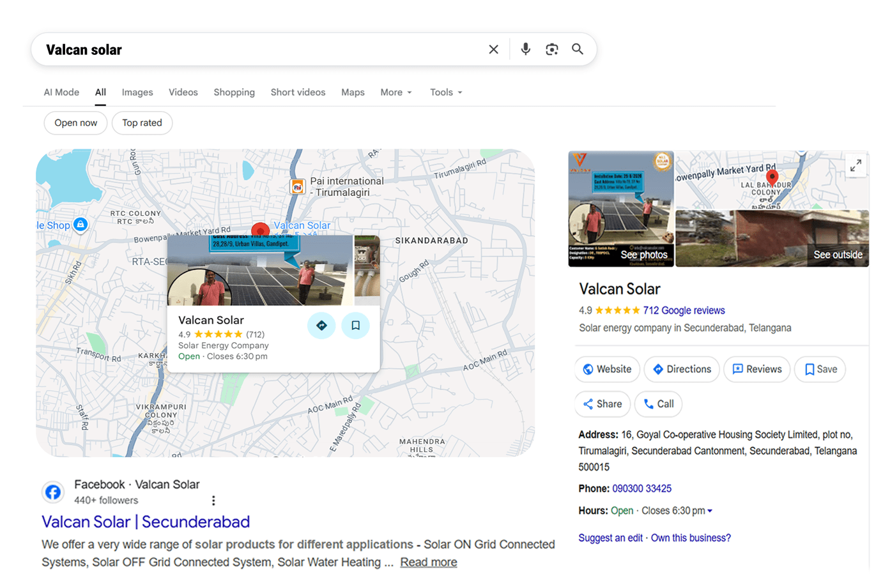Expand the business hours dropdown
Image resolution: width=883 pixels, height=588 pixels.
pos(711,510)
